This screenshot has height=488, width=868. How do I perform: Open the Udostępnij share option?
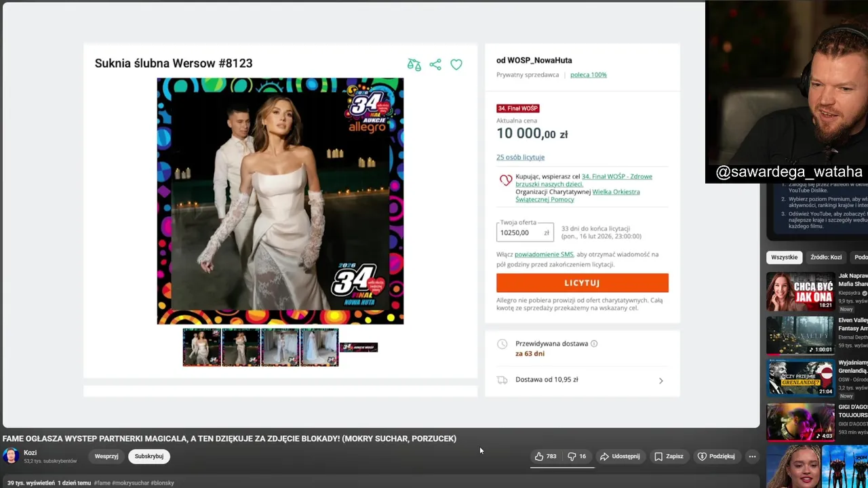[620, 456]
